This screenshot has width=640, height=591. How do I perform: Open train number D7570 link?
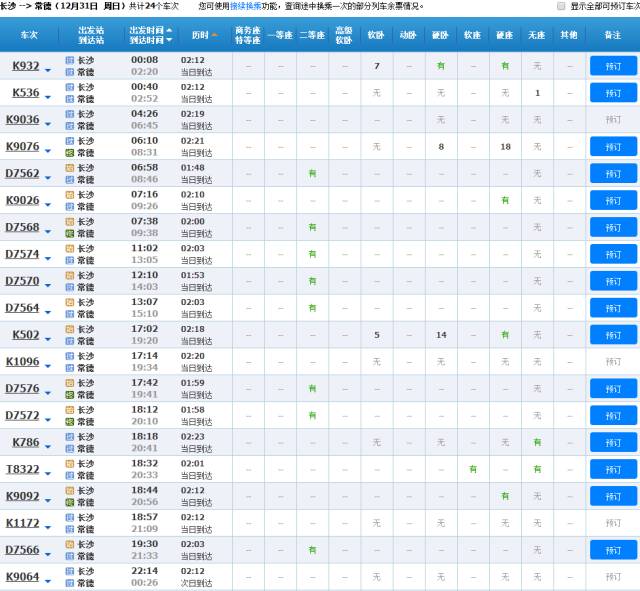tap(22, 281)
